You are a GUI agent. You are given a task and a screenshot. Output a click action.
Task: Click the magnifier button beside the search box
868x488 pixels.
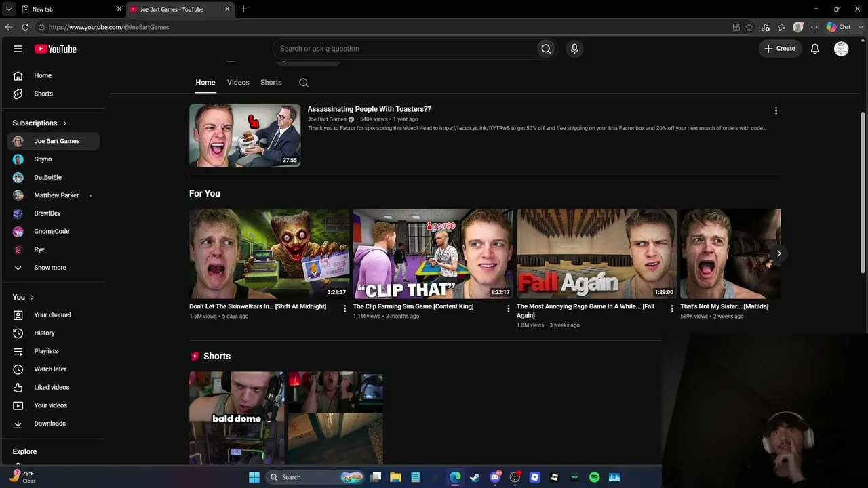point(546,49)
